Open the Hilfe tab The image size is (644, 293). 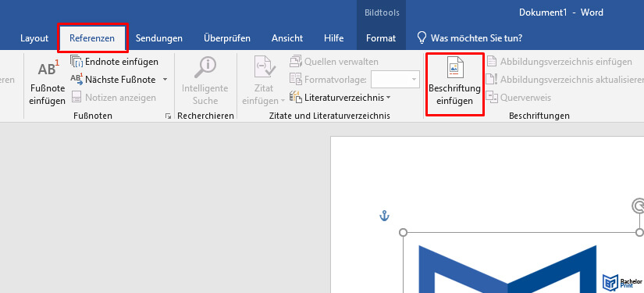333,38
